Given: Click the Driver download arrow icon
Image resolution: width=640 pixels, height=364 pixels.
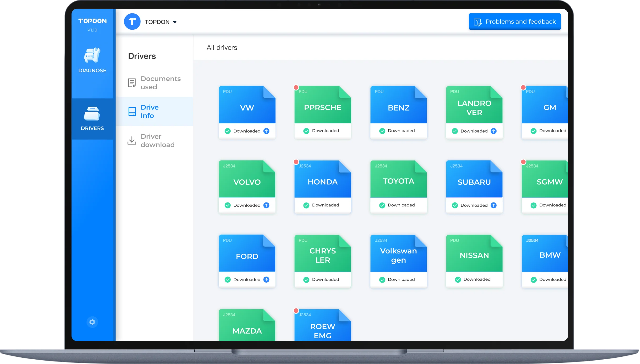Looking at the screenshot, I should click(x=132, y=141).
